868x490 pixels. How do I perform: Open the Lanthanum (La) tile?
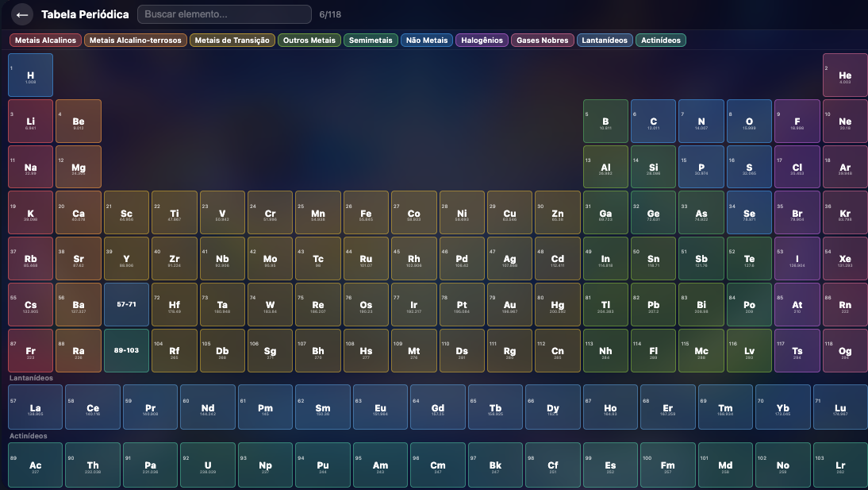pyautogui.click(x=35, y=407)
